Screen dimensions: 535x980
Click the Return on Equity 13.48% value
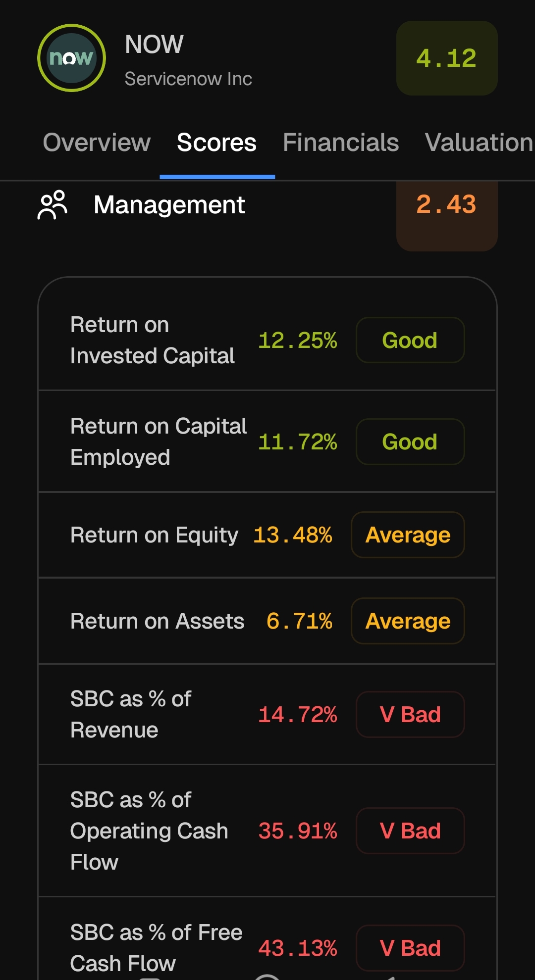tap(293, 535)
